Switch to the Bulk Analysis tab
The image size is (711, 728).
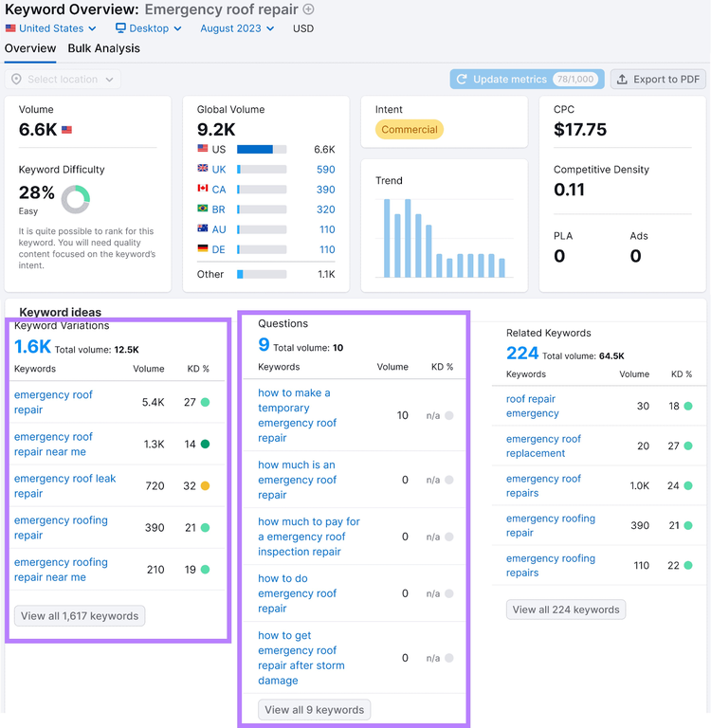103,48
